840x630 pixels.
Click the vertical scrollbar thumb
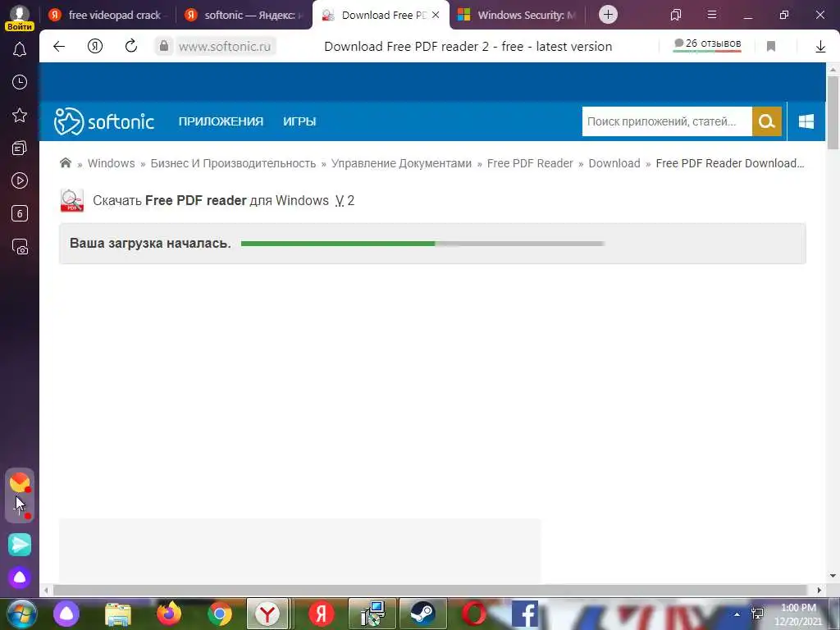pos(833,112)
